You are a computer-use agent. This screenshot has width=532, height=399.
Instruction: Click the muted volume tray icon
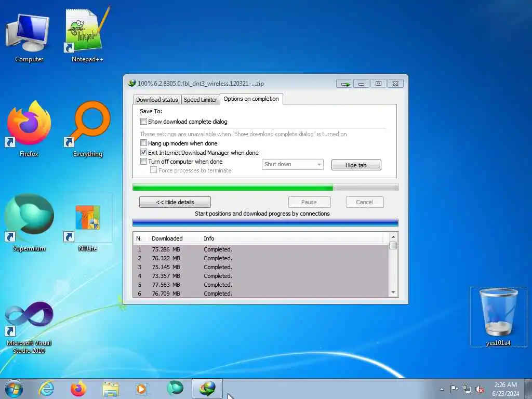click(480, 390)
